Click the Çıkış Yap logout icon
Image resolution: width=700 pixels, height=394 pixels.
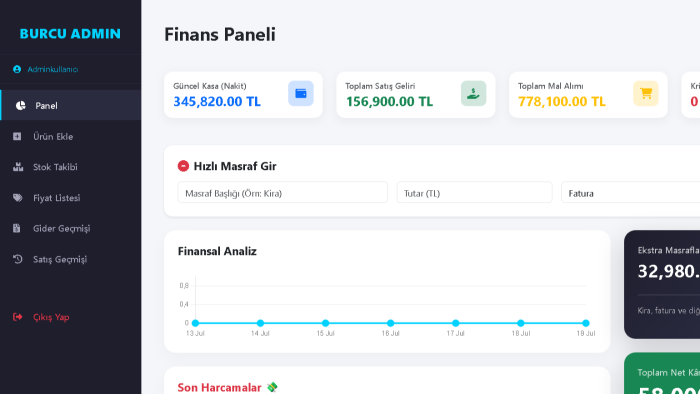17,317
